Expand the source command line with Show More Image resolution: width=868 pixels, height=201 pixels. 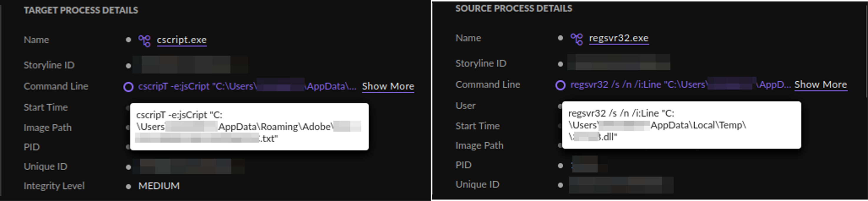[820, 85]
